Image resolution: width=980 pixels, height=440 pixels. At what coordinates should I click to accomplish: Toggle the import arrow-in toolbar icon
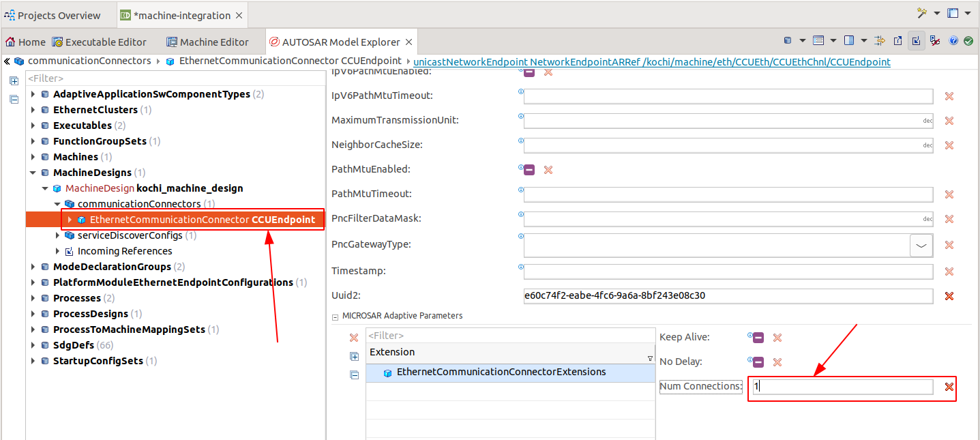coord(917,41)
